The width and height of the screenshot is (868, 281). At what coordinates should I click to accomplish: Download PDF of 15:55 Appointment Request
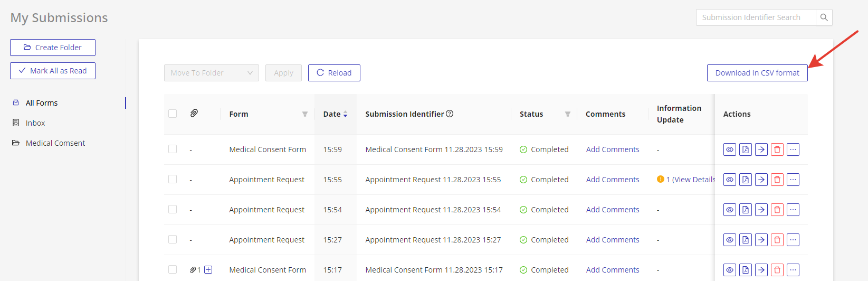746,180
